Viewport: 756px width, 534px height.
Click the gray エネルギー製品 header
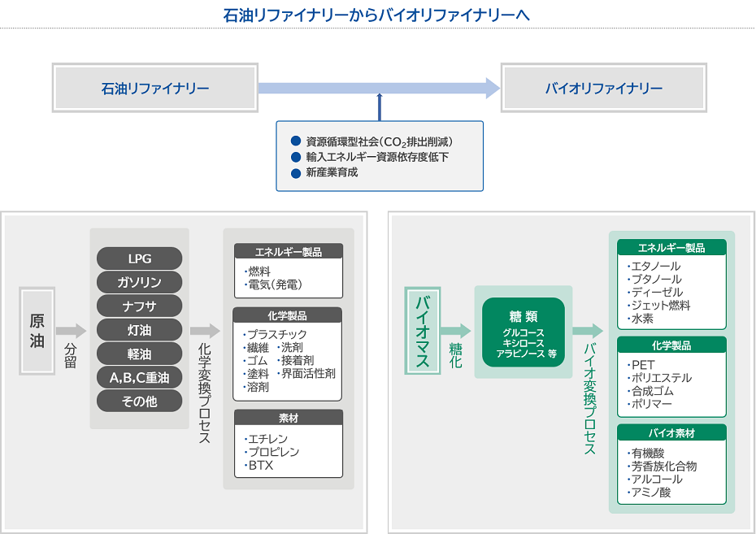coord(289,252)
